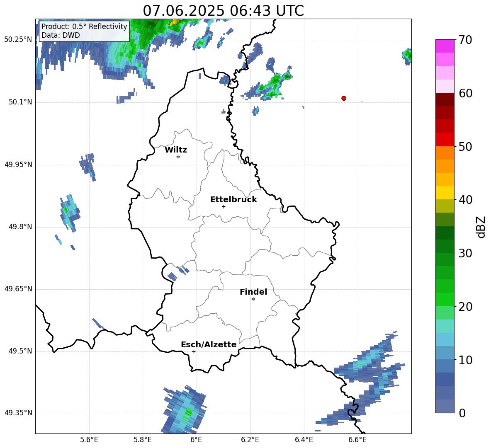This screenshot has width=491, height=448.
Task: Click the Wiltz city label
Action: [x=176, y=150]
